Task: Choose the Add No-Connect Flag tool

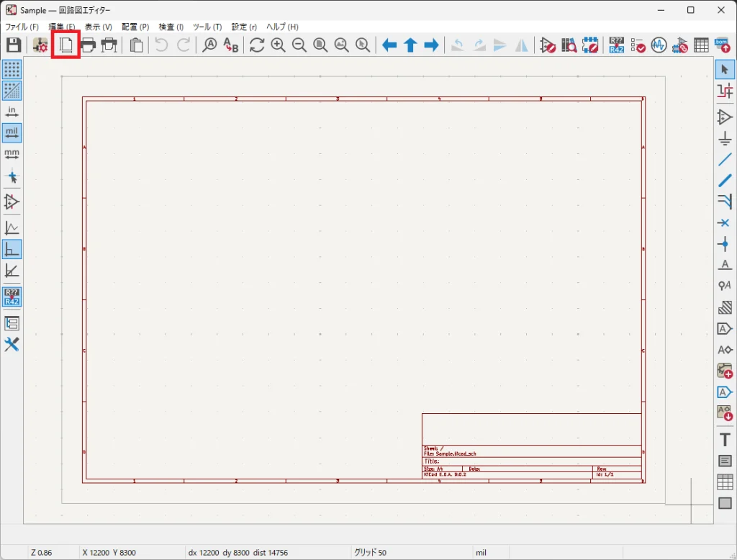Action: [x=725, y=222]
